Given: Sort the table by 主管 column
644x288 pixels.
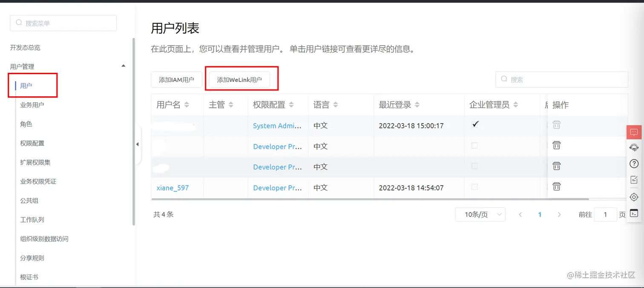Looking at the screenshot, I should tap(231, 105).
